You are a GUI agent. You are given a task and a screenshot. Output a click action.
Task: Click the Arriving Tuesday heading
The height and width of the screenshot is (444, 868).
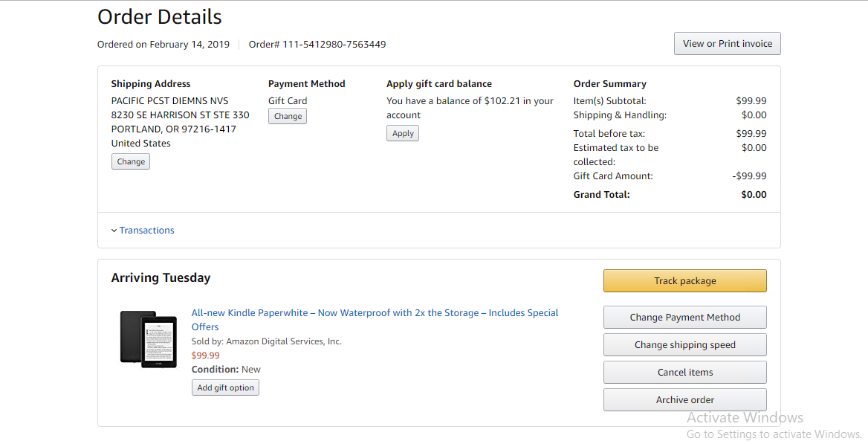click(161, 278)
